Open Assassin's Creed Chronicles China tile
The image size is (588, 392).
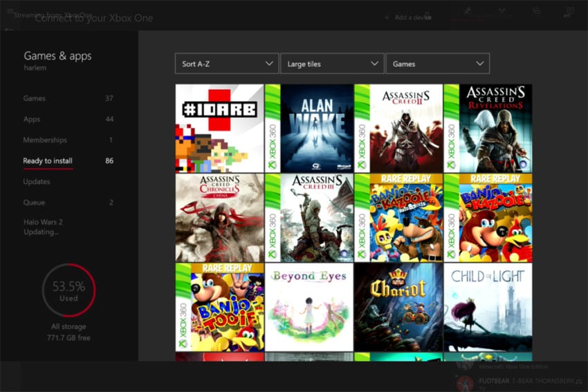pyautogui.click(x=219, y=218)
